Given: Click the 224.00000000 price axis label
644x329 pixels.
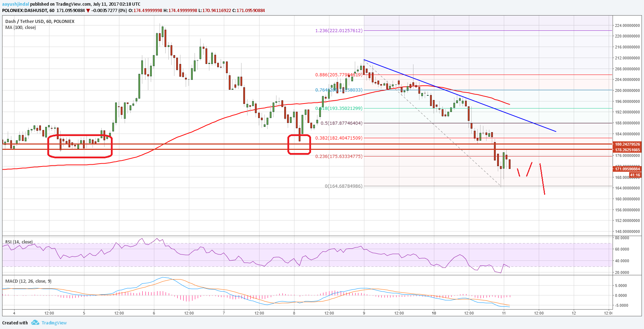Looking at the screenshot, I should [627, 25].
